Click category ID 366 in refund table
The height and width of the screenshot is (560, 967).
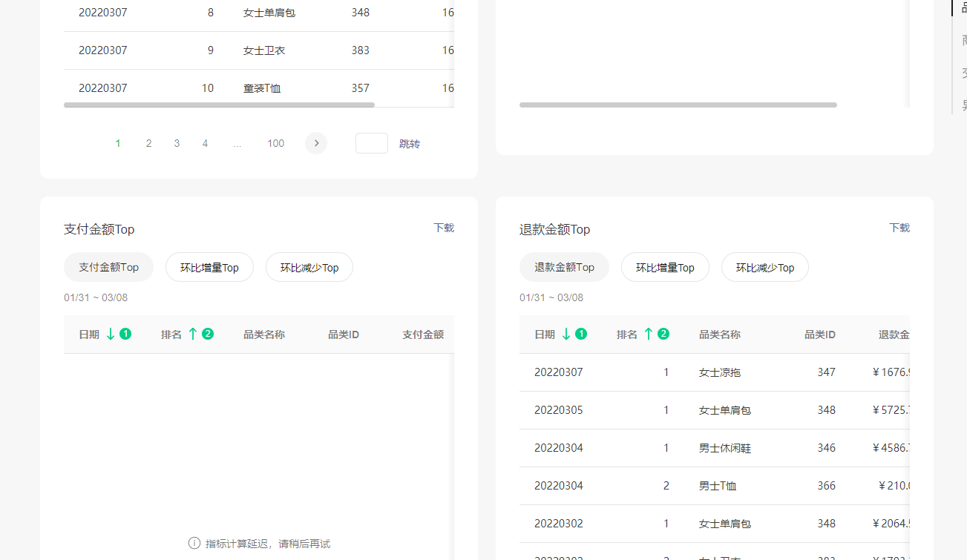coord(827,486)
